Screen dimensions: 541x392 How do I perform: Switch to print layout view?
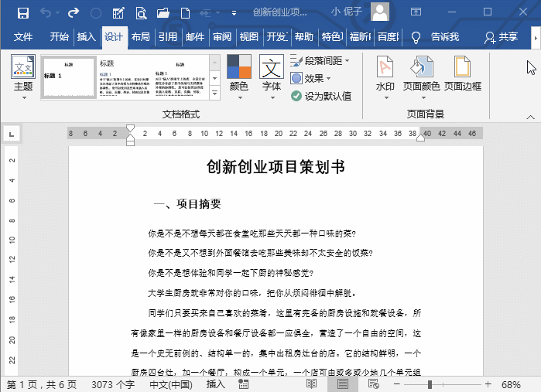tap(343, 384)
